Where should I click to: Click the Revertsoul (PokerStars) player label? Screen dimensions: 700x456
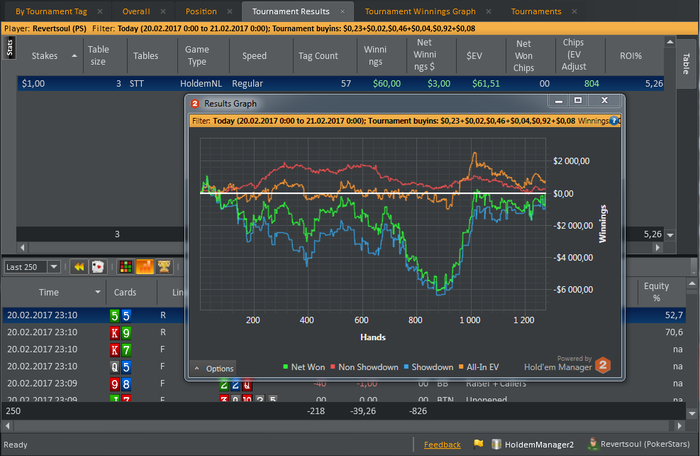pyautogui.click(x=645, y=444)
